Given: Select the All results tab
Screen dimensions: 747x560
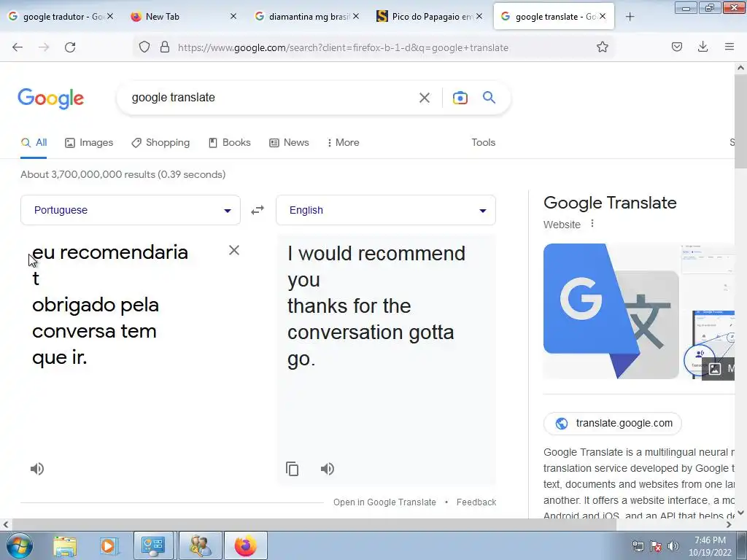Looking at the screenshot, I should (x=34, y=142).
